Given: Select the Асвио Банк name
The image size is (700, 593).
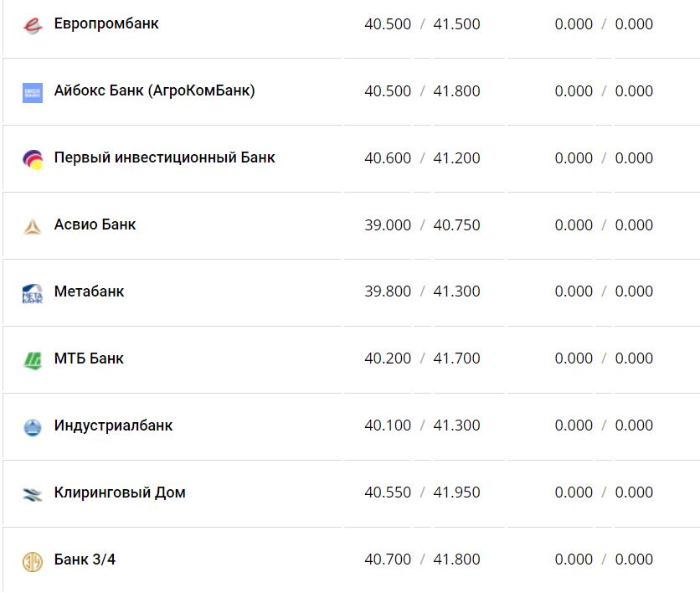Looking at the screenshot, I should tap(95, 224).
